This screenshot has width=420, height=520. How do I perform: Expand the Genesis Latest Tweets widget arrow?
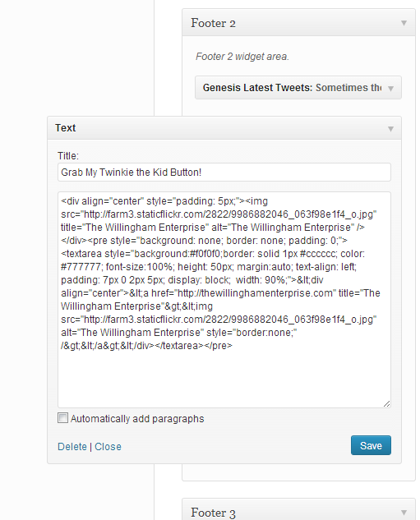[x=390, y=89]
